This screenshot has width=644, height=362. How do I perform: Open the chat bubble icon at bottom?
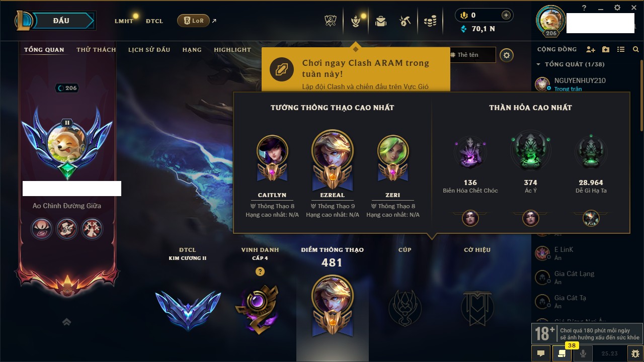point(541,353)
